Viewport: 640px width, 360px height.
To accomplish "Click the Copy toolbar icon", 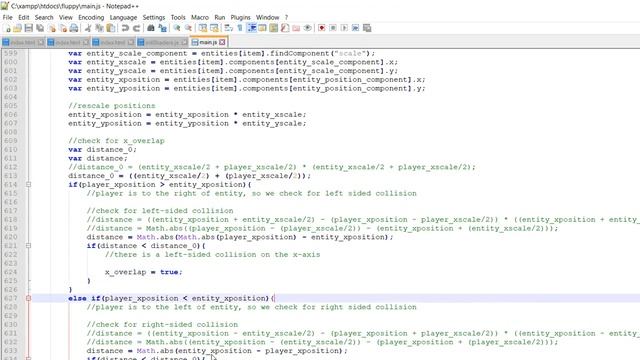I will tap(99, 28).
